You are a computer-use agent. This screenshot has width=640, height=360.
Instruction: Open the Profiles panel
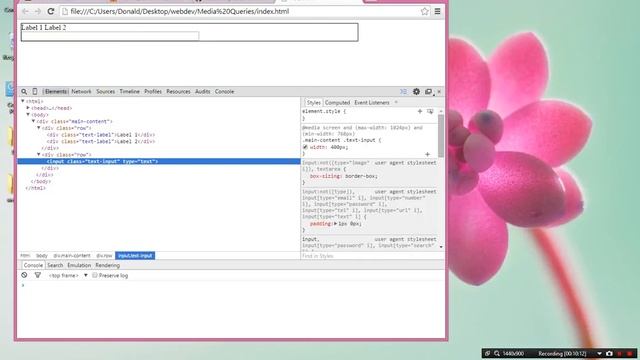[x=153, y=91]
